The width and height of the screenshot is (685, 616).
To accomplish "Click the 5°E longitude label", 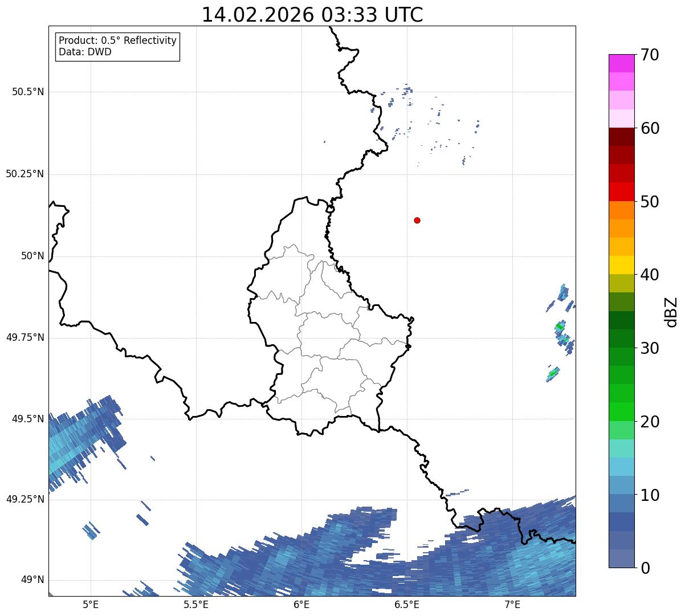I will (x=91, y=604).
